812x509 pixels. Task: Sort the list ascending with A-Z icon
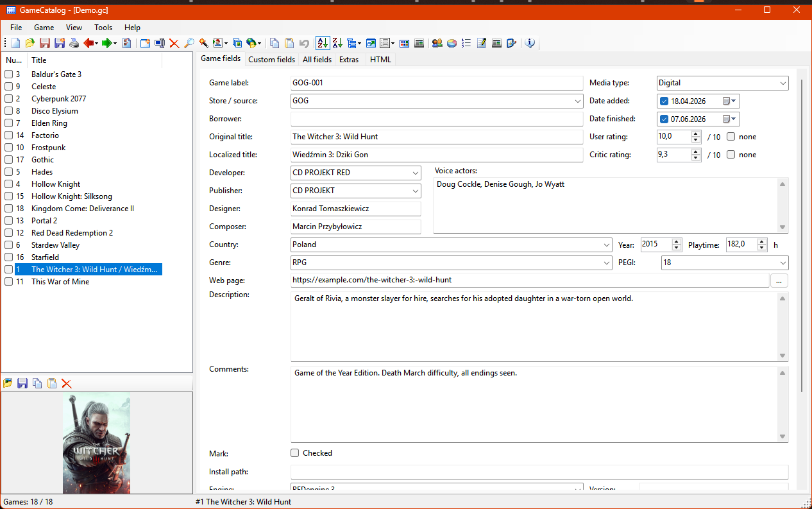323,43
